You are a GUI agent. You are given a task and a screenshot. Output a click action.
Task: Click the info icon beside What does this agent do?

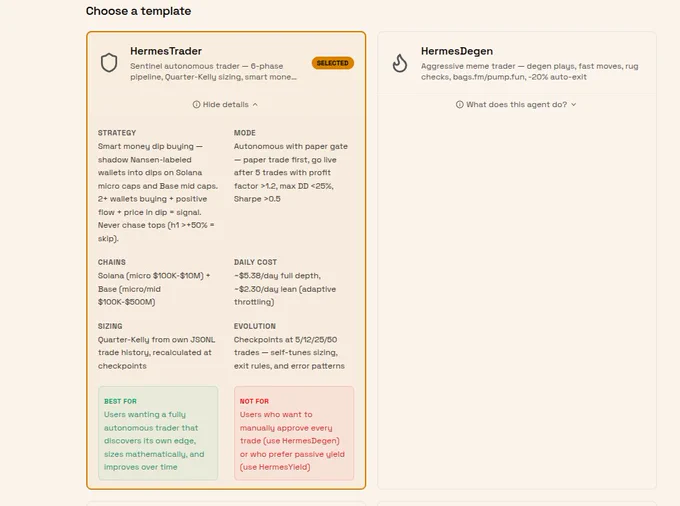(x=460, y=104)
